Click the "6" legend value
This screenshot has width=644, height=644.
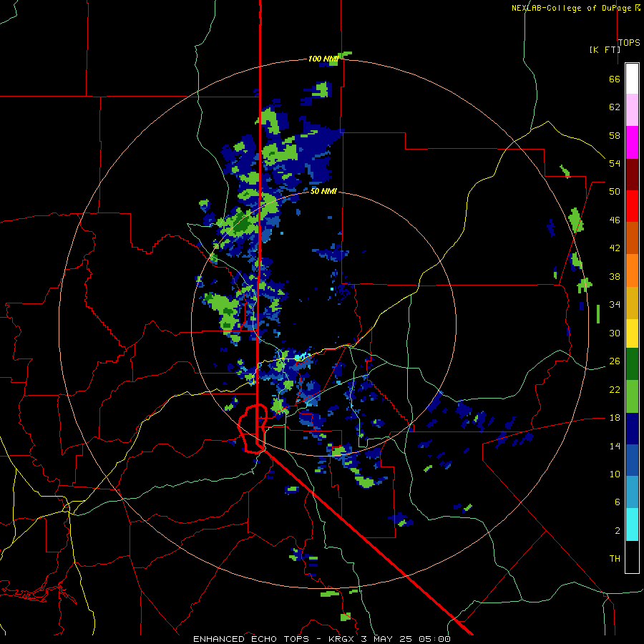pos(617,502)
